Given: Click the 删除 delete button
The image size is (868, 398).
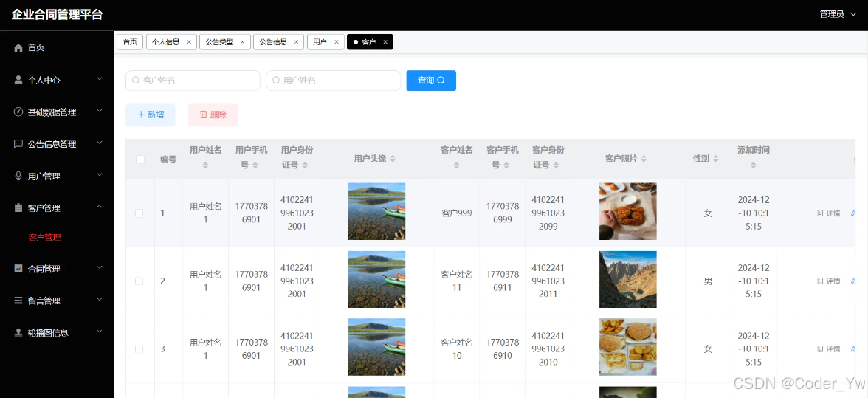Looking at the screenshot, I should point(213,114).
